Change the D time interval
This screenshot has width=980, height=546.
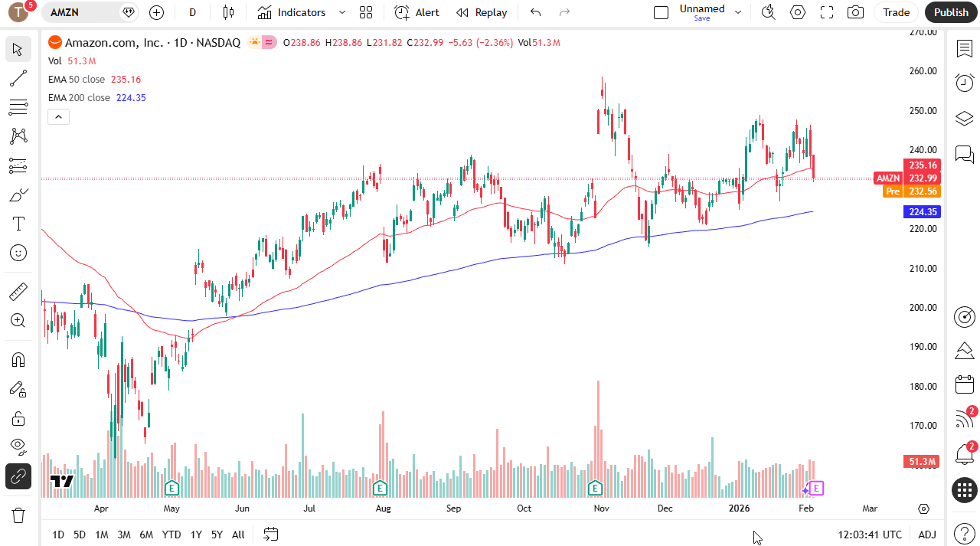tap(193, 12)
